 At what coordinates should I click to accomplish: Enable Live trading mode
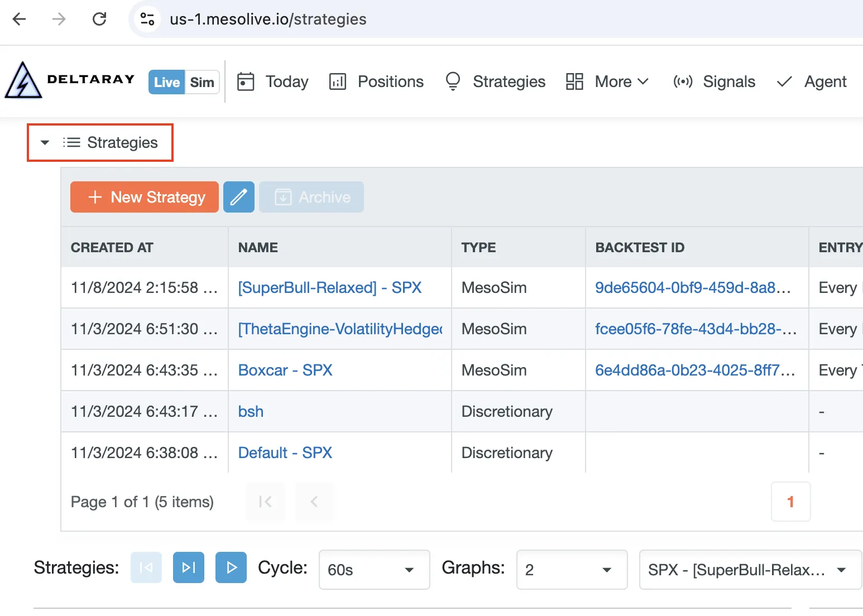pos(166,82)
